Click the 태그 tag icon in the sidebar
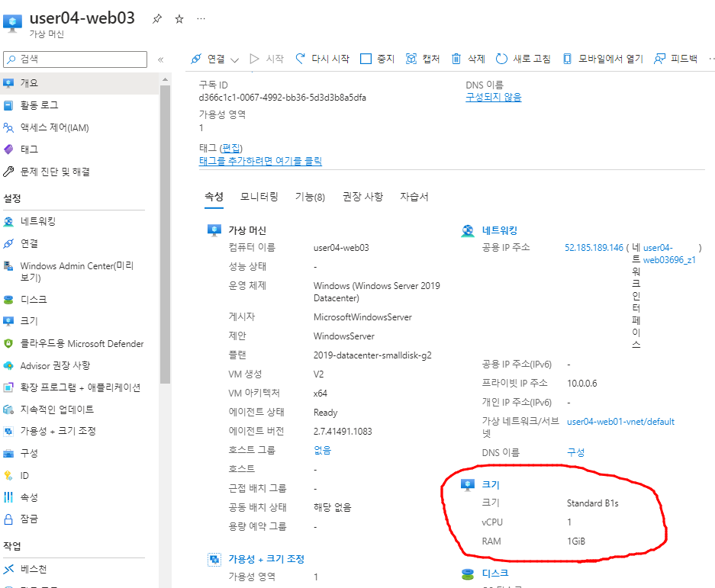The width and height of the screenshot is (715, 588). (x=8, y=149)
